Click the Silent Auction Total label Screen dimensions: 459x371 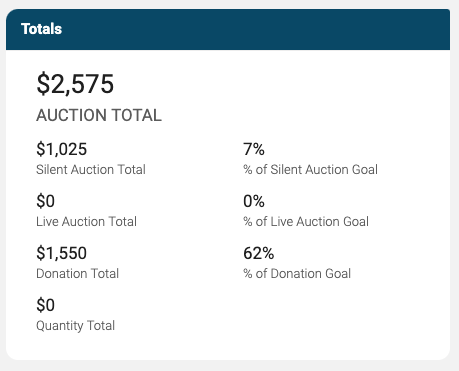point(91,169)
